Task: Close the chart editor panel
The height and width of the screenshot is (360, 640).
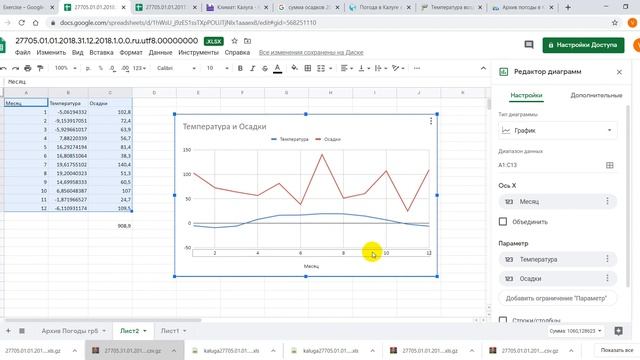Action: click(x=619, y=72)
